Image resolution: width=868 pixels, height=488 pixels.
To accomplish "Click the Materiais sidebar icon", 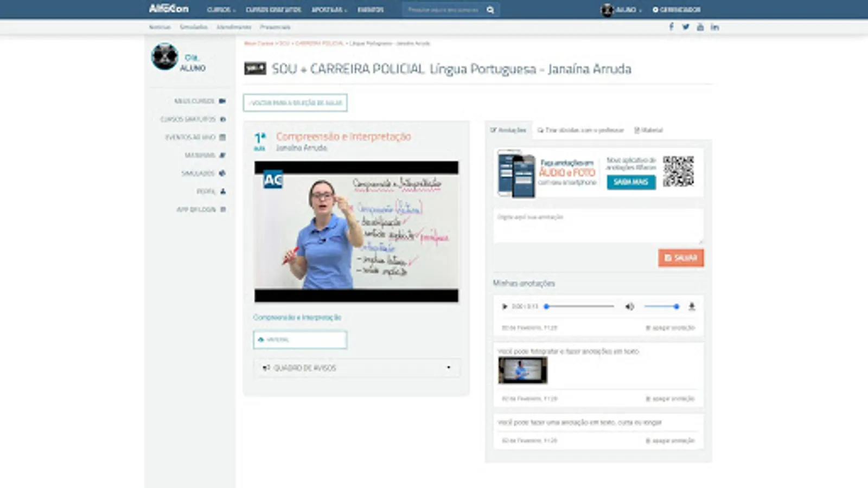I will click(222, 155).
